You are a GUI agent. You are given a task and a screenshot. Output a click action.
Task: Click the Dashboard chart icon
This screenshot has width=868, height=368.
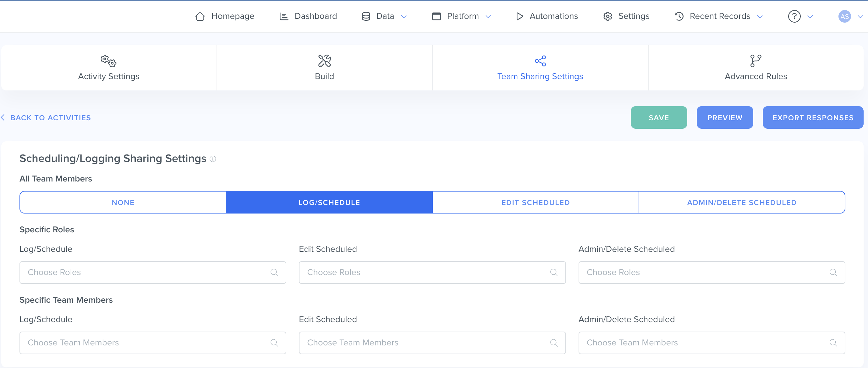coord(284,16)
